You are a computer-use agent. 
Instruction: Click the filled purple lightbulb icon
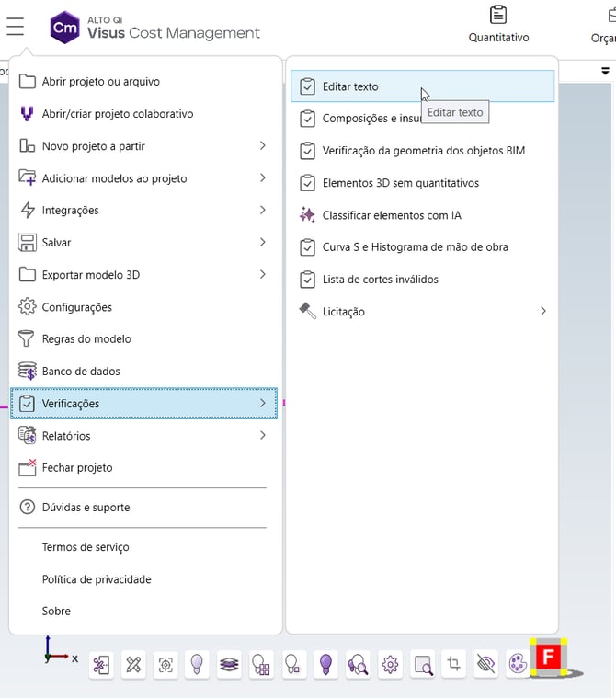(x=325, y=664)
